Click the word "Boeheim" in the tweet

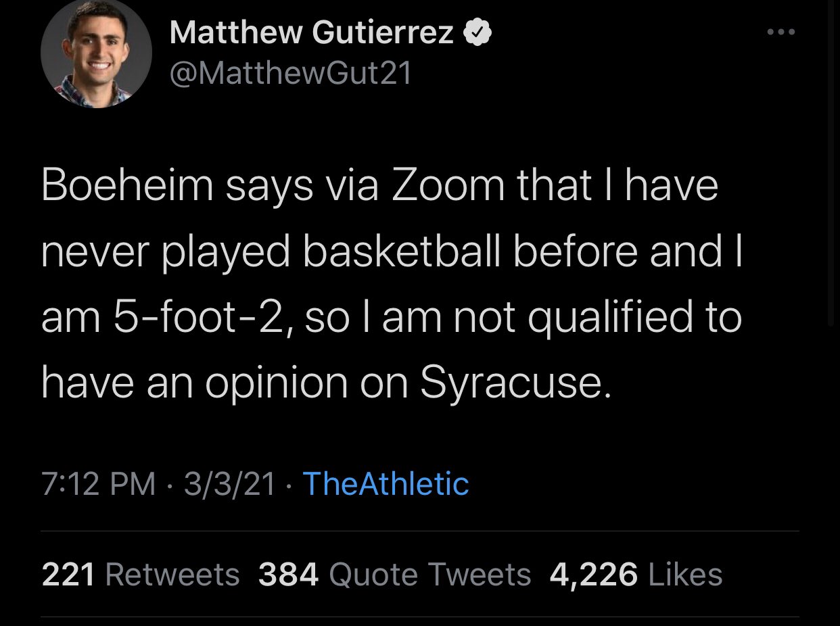point(126,186)
